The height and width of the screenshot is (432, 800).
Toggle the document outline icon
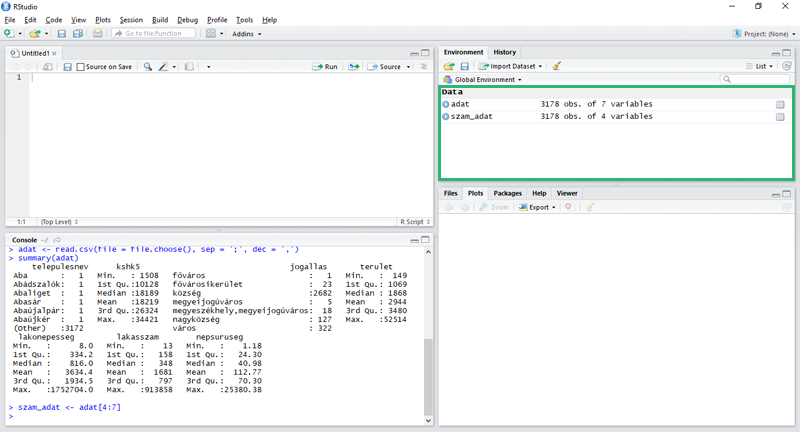point(423,67)
